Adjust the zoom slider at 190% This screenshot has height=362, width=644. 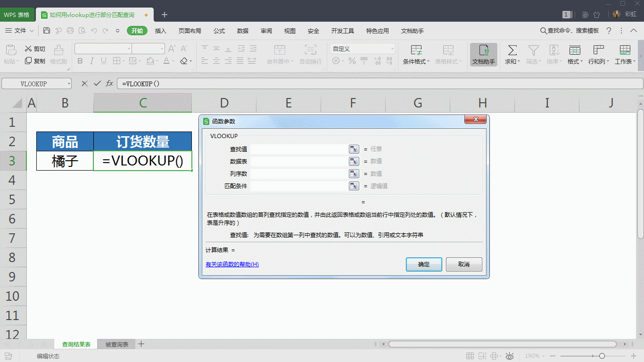tap(602, 356)
